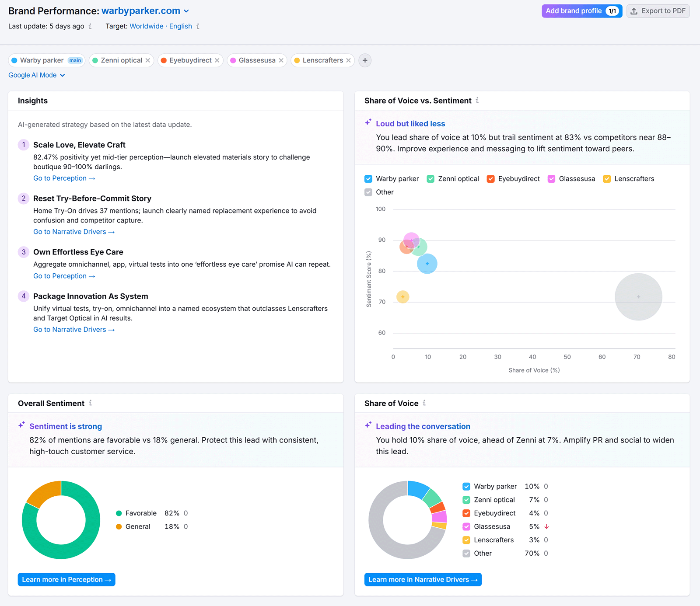Image resolution: width=700 pixels, height=606 pixels.
Task: Click the Favorable legend dot
Action: [x=119, y=513]
